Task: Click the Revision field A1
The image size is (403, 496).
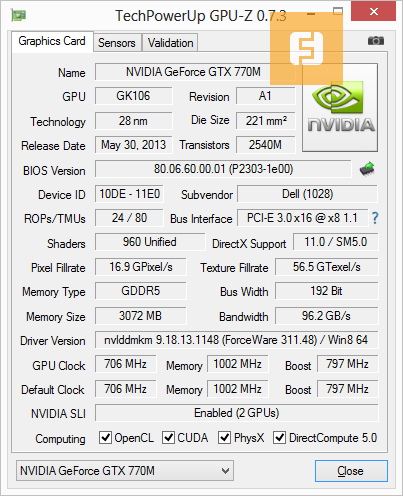Action: click(266, 96)
